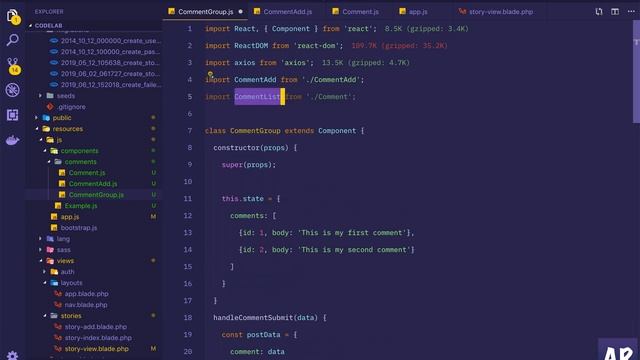The image size is (640, 360).
Task: Open the Search view icon
Action: coord(12,40)
